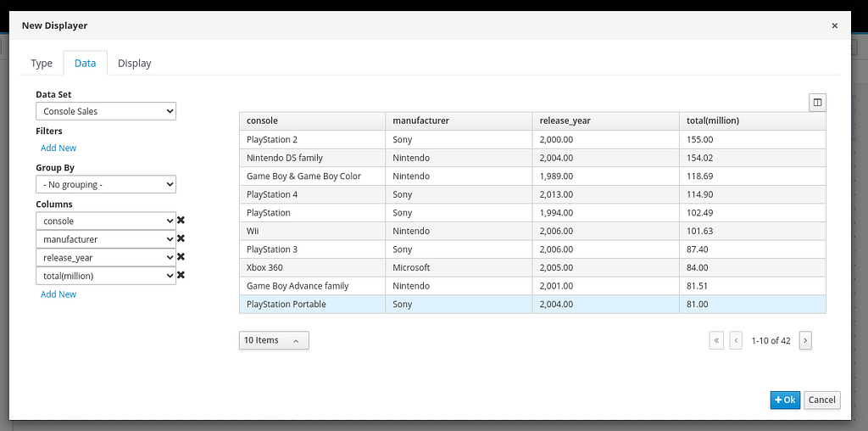Image resolution: width=868 pixels, height=431 pixels.
Task: Click the 1-10 of 42 pager text
Action: [771, 341]
